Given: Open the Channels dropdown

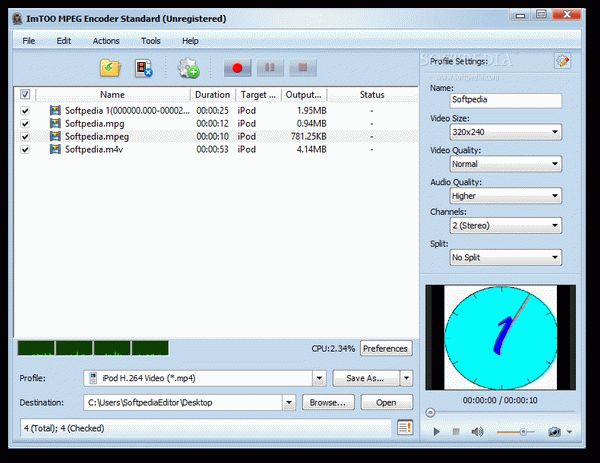Looking at the screenshot, I should 505,225.
